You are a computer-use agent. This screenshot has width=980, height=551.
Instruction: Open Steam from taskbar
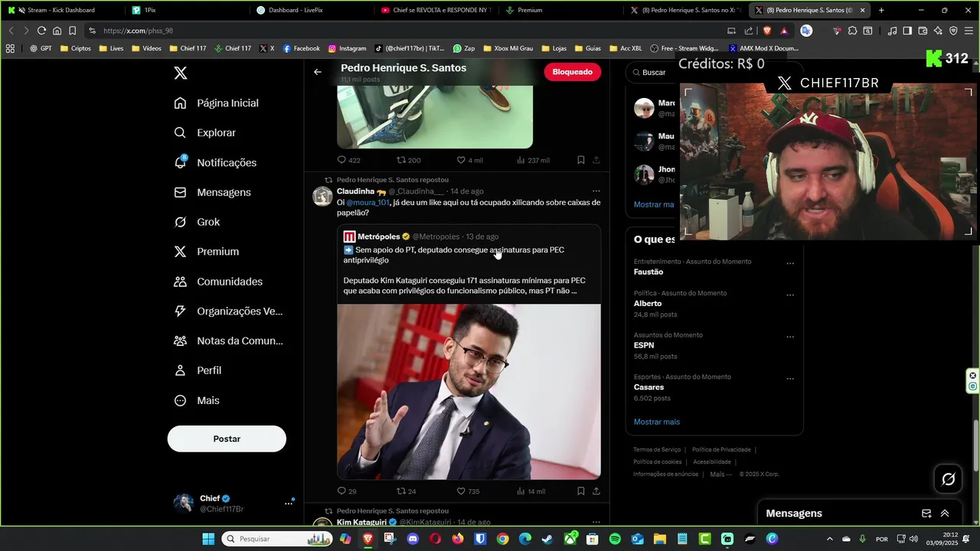[x=547, y=539]
